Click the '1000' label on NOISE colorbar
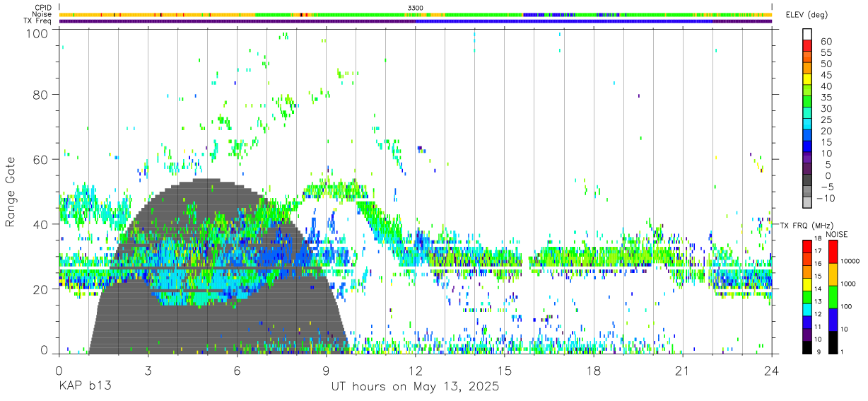Image resolution: width=868 pixels, height=401 pixels. [850, 285]
